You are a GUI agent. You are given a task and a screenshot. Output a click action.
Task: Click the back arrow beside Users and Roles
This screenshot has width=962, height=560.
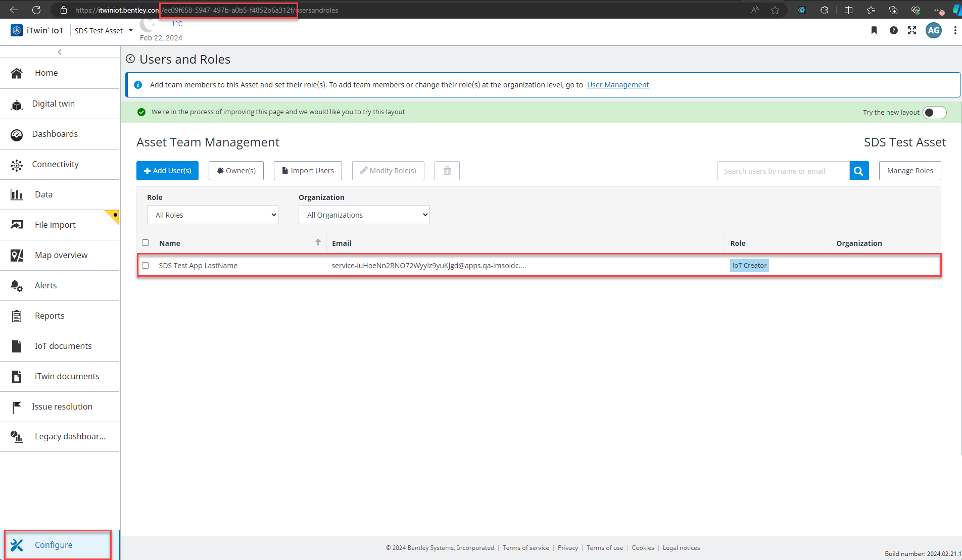[x=130, y=59]
